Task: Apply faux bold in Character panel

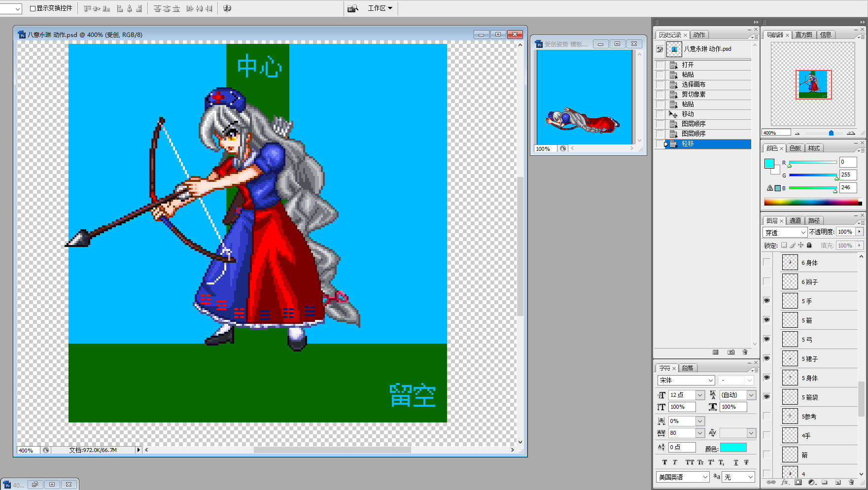Action: click(x=664, y=462)
